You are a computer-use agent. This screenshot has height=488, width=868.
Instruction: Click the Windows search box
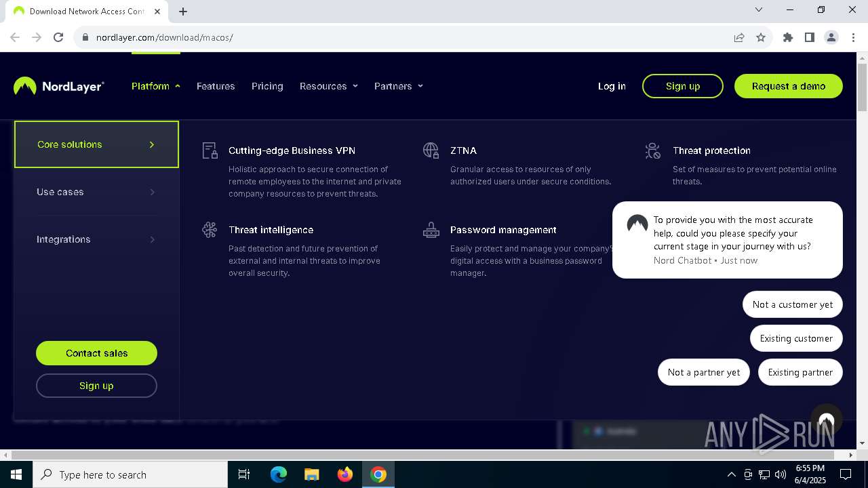[x=130, y=474]
